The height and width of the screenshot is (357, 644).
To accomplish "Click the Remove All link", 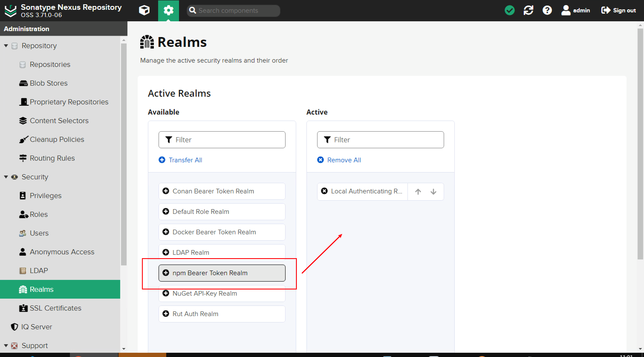I will pyautogui.click(x=344, y=160).
